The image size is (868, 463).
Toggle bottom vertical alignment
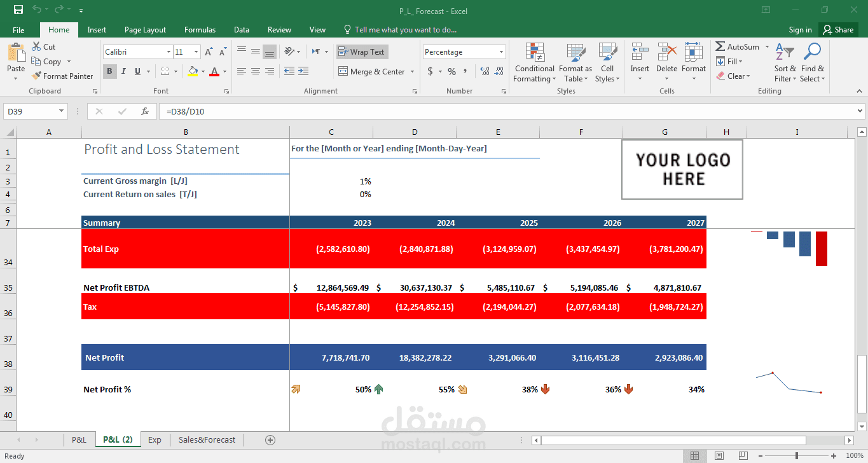[270, 52]
